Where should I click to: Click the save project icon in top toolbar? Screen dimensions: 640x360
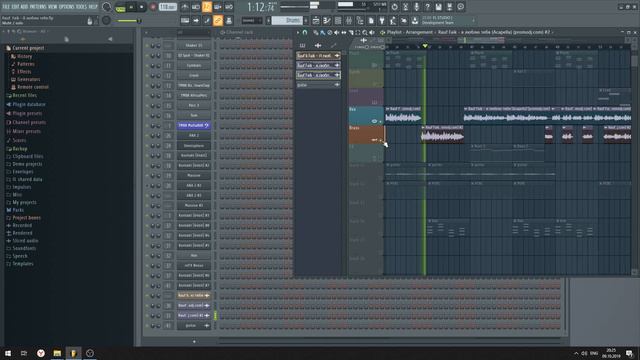438,7
